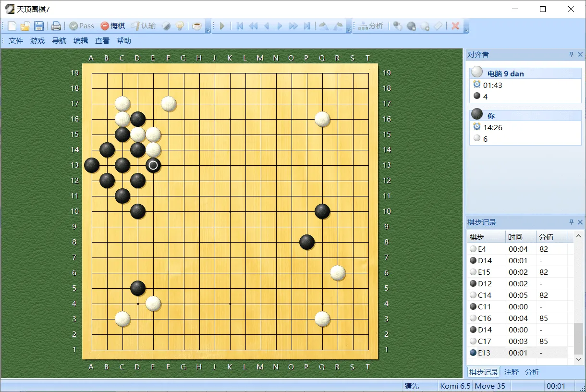Click the 电脑 9 dan player name
Screen dimensions: 586x392
505,73
